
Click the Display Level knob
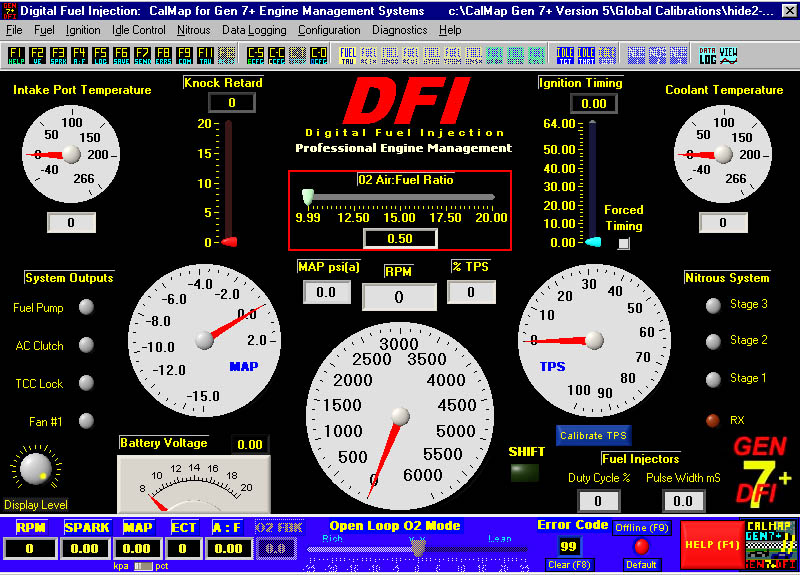tap(35, 469)
